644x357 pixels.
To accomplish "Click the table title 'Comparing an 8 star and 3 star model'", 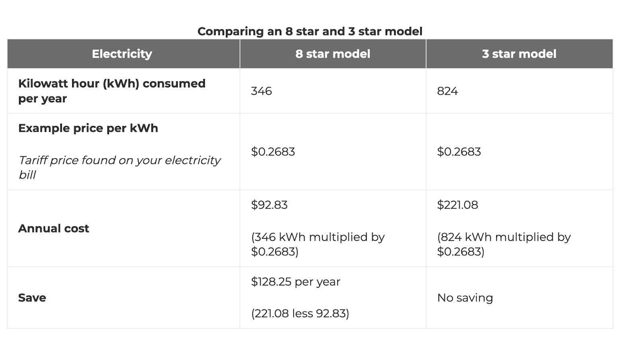I will click(310, 31).
